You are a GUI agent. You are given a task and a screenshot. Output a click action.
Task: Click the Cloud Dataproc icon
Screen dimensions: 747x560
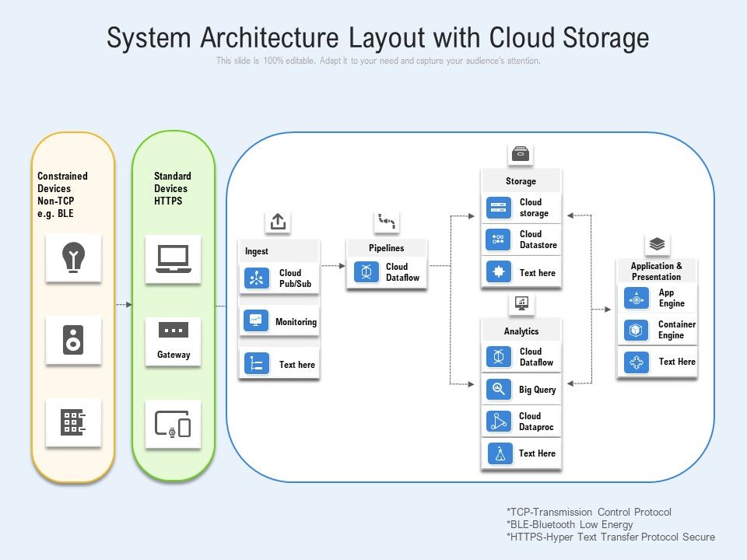499,422
